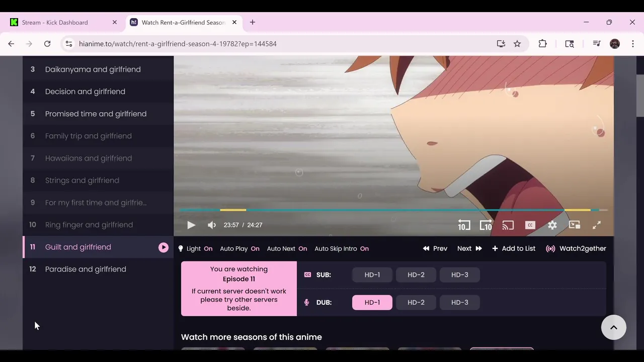Enable picture-in-picture mode
Image resolution: width=644 pixels, height=362 pixels.
click(575, 225)
